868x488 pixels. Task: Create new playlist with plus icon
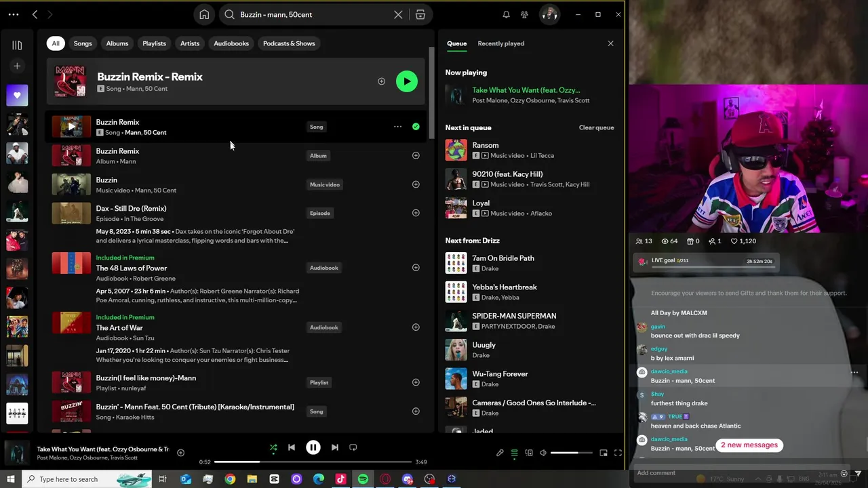click(x=17, y=66)
